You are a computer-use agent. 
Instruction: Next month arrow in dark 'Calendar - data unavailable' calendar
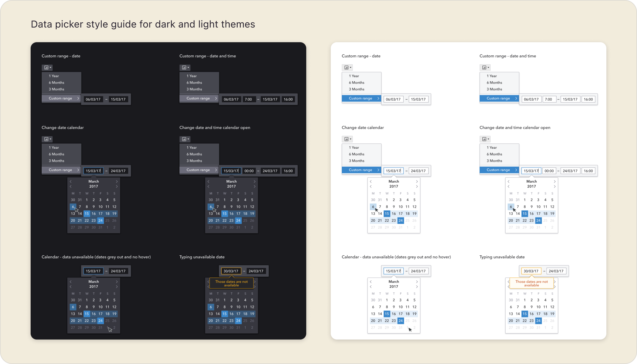click(117, 282)
